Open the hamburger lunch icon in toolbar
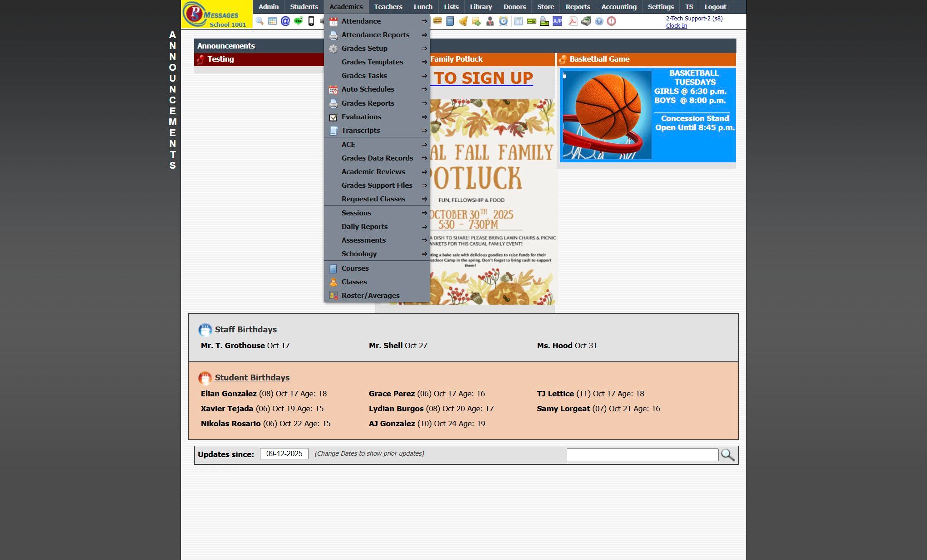The width and height of the screenshot is (927, 560). coord(437,21)
